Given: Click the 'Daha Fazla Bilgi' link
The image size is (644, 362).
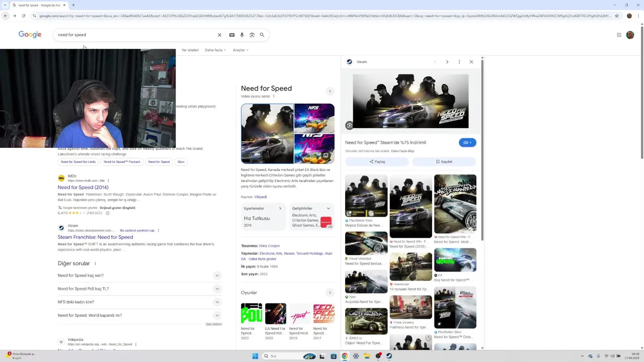Looking at the screenshot, I should click(x=403, y=151).
